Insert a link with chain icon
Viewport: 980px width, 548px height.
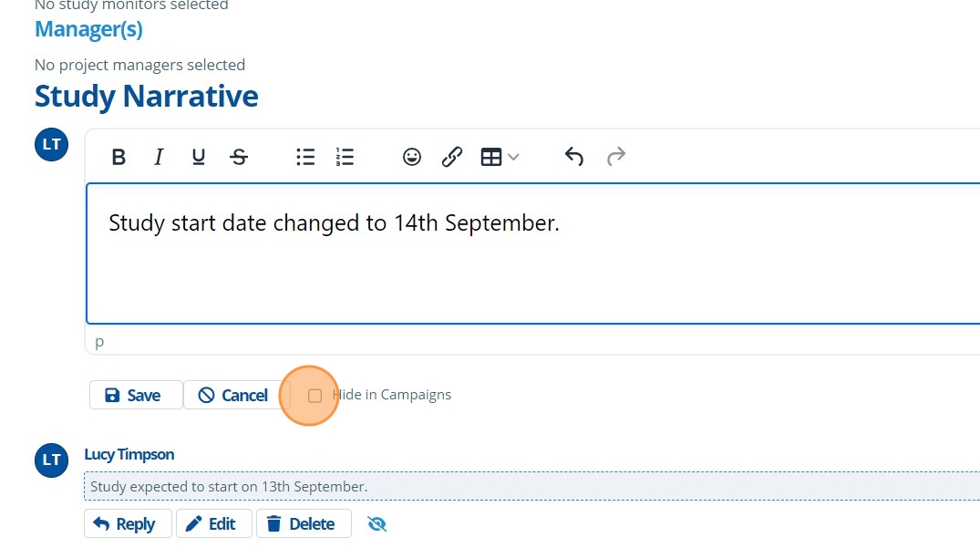point(452,157)
